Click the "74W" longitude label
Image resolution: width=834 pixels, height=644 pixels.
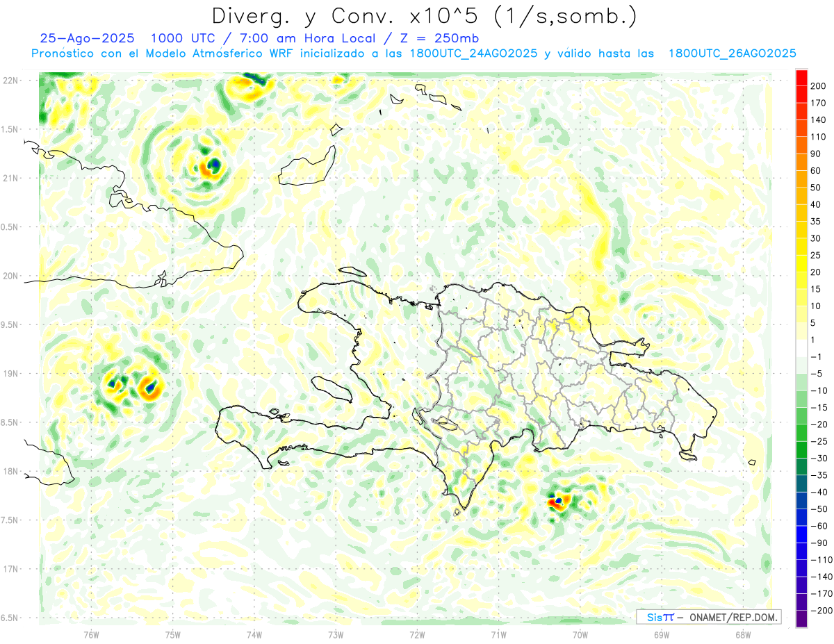click(x=254, y=634)
